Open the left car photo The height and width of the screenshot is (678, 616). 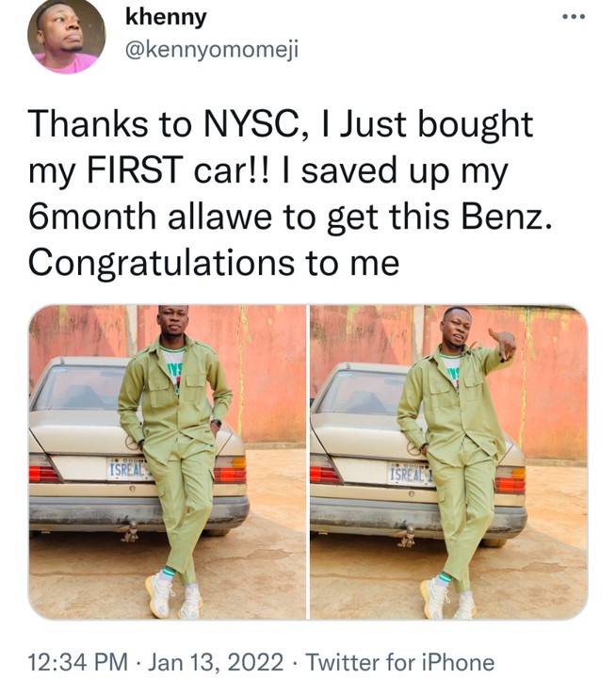point(167,461)
